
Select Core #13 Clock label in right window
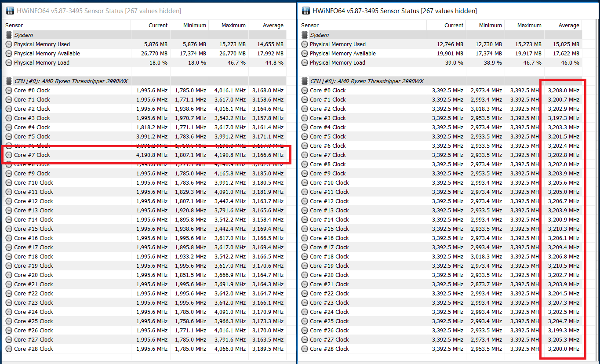click(329, 210)
